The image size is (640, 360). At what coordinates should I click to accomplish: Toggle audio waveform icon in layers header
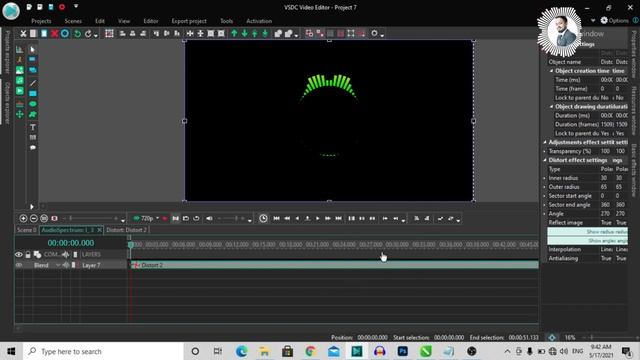pyautogui.click(x=66, y=255)
